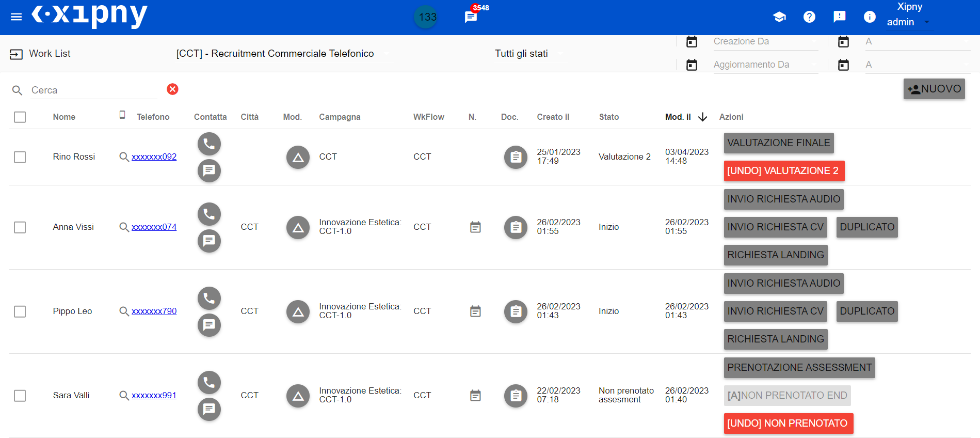This screenshot has height=438, width=980.
Task: Open notes icon for Pippo Leo
Action: (x=475, y=311)
